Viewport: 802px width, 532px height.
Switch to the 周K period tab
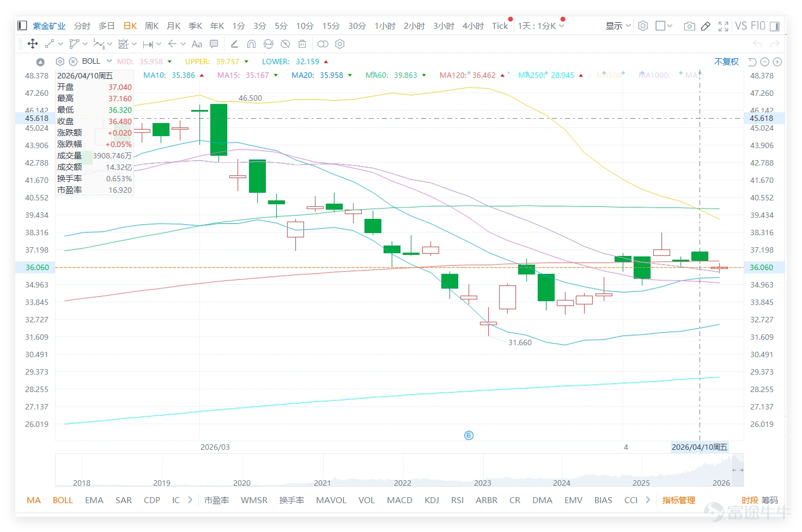click(151, 26)
